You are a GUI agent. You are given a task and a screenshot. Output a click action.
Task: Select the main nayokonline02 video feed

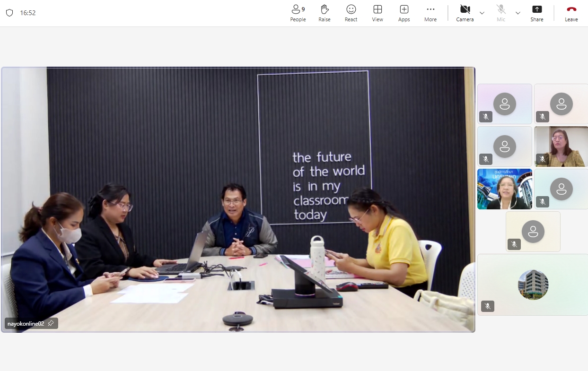tap(238, 198)
